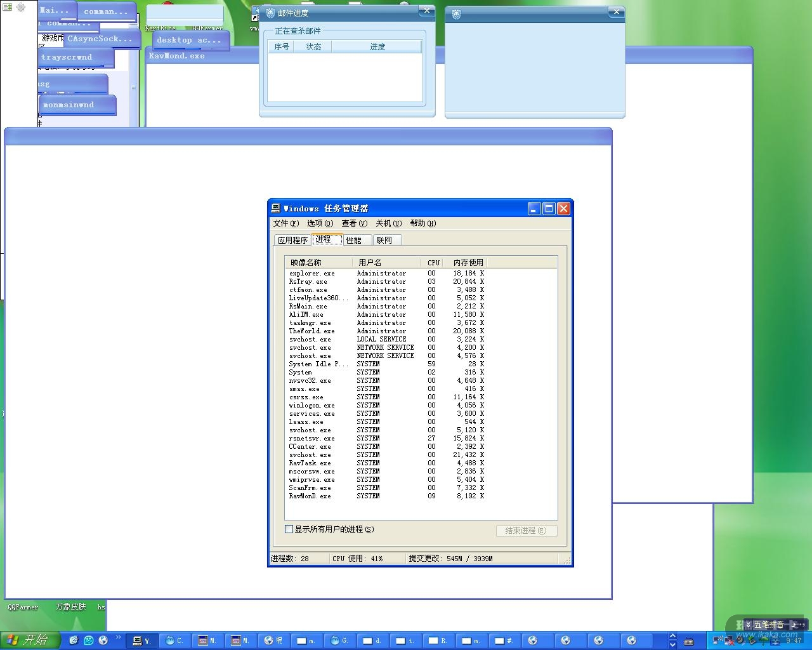
Task: Sort processes by 用户名 column header
Action: 386,262
